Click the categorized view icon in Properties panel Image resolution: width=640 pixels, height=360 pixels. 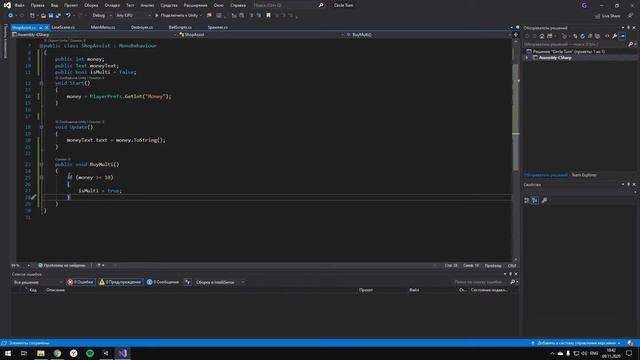pos(527,200)
